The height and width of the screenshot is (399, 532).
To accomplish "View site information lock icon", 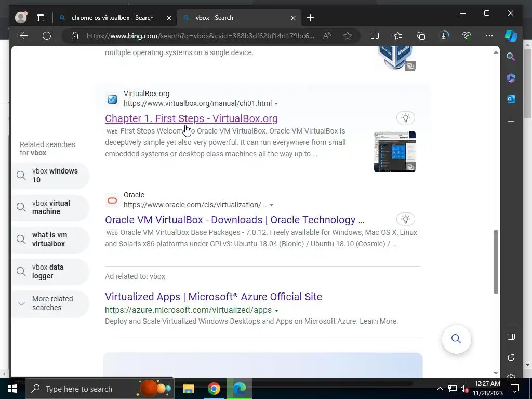I will [x=75, y=36].
